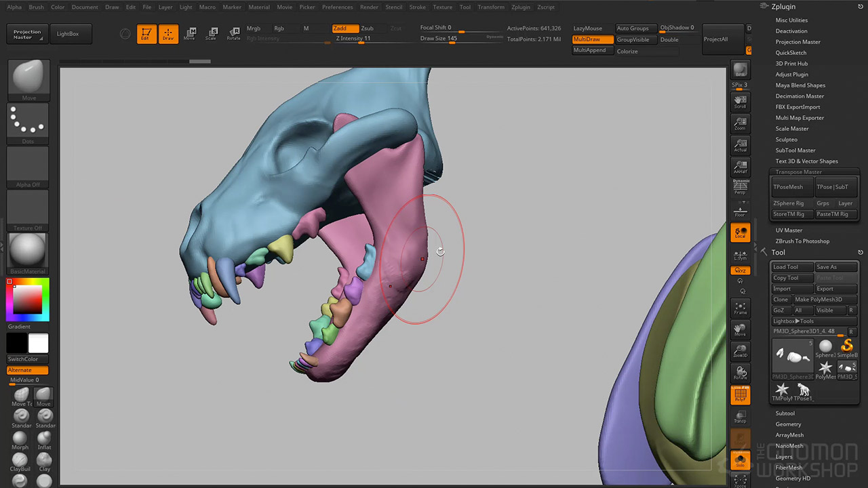Disable the PolyF wireframe display
The width and height of the screenshot is (868, 488).
740,394
